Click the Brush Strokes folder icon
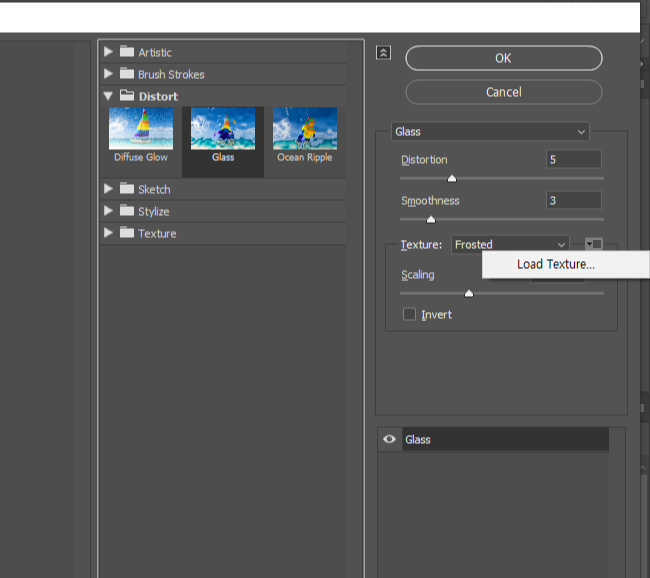 tap(127, 73)
